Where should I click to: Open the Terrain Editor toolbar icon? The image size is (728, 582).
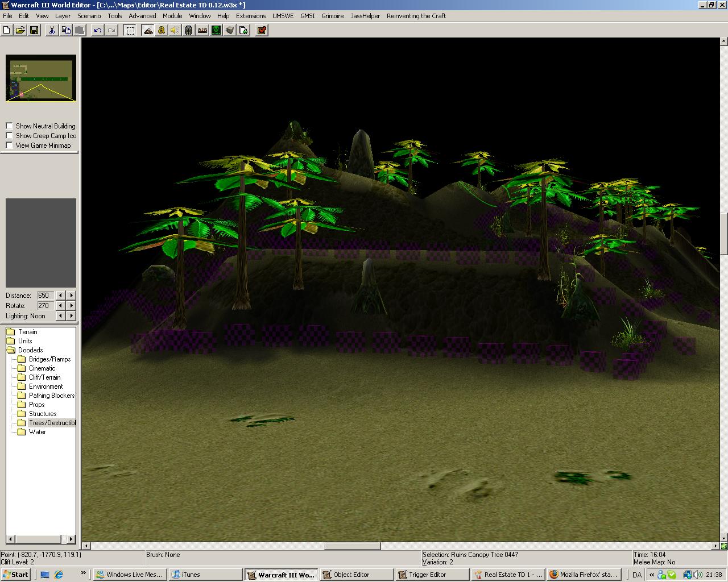coord(148,30)
